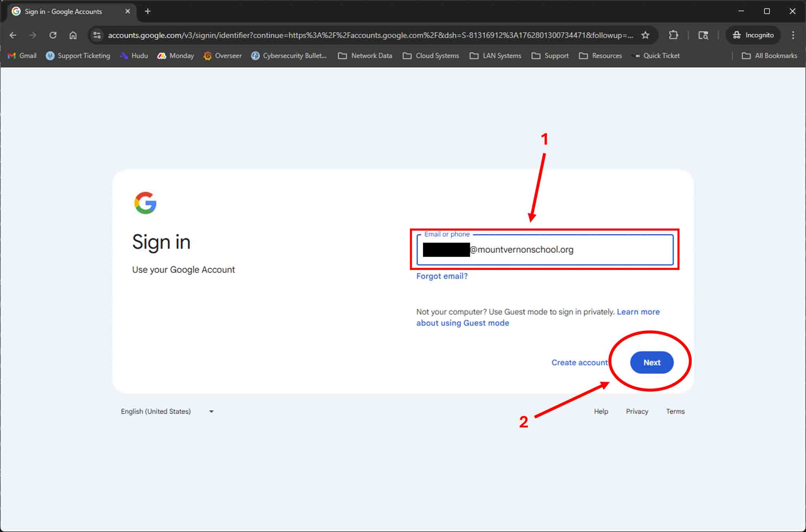Click the blue Next button
Viewport: 806px width, 532px height.
(x=651, y=362)
